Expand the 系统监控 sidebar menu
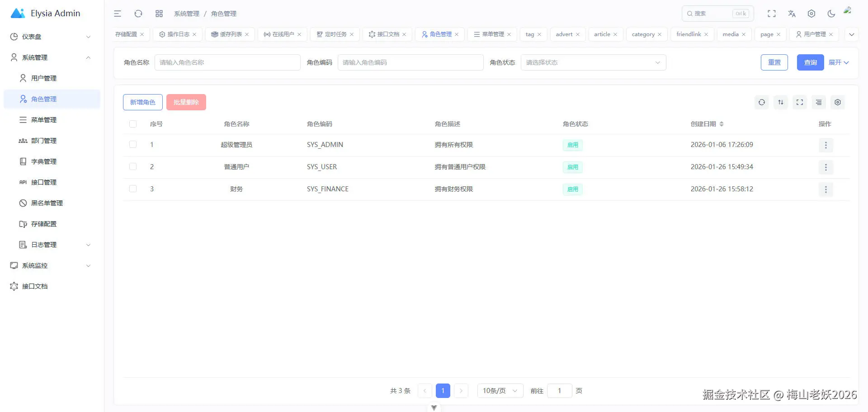Screen dimensions: 868x412 [52, 265]
